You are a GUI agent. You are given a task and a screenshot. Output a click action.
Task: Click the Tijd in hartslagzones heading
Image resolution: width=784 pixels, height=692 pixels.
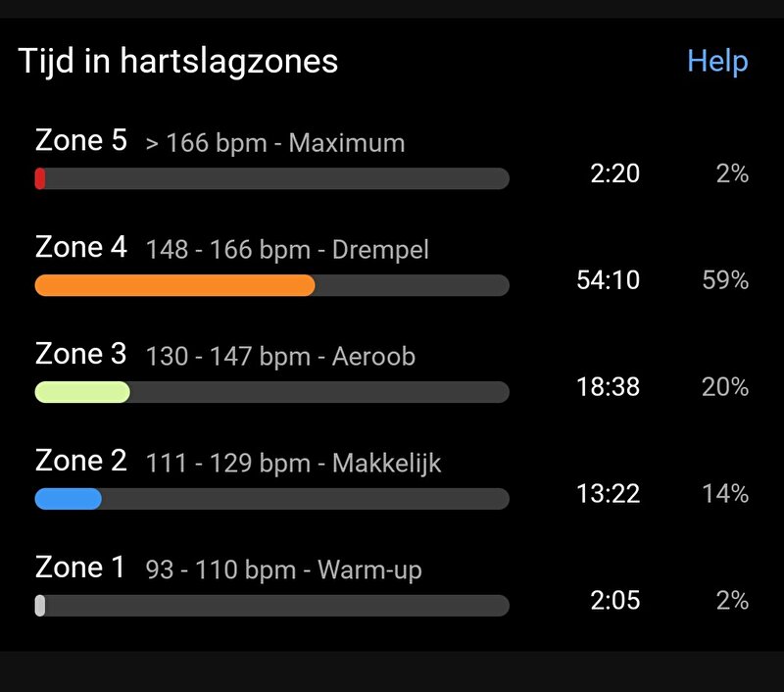pos(178,62)
